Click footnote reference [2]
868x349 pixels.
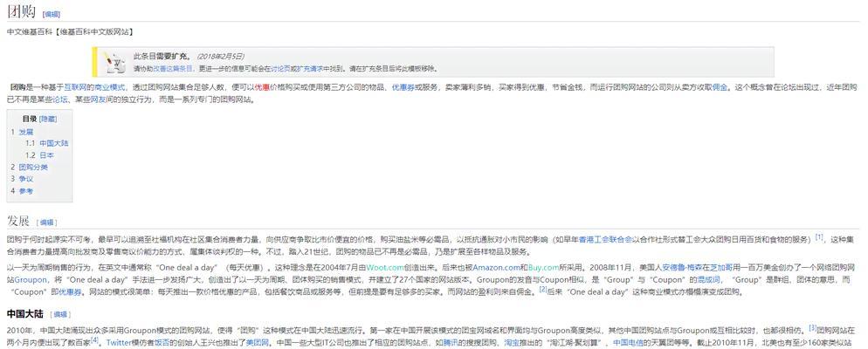[x=543, y=290]
